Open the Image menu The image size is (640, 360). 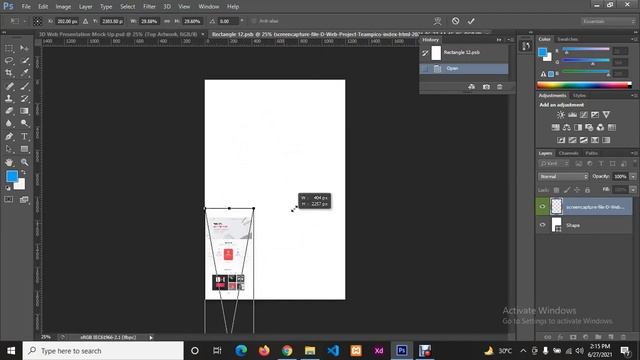pos(63,7)
